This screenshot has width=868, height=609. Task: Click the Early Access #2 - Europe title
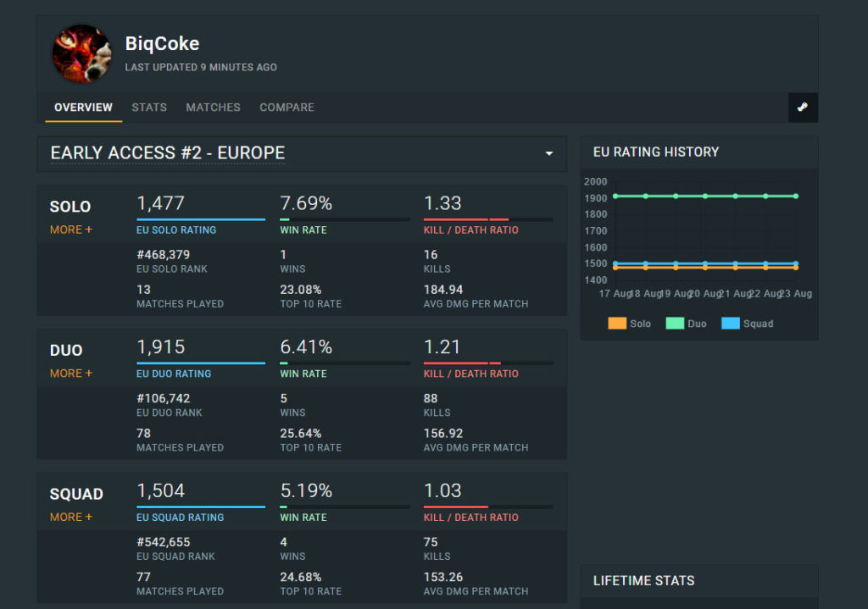pos(168,153)
